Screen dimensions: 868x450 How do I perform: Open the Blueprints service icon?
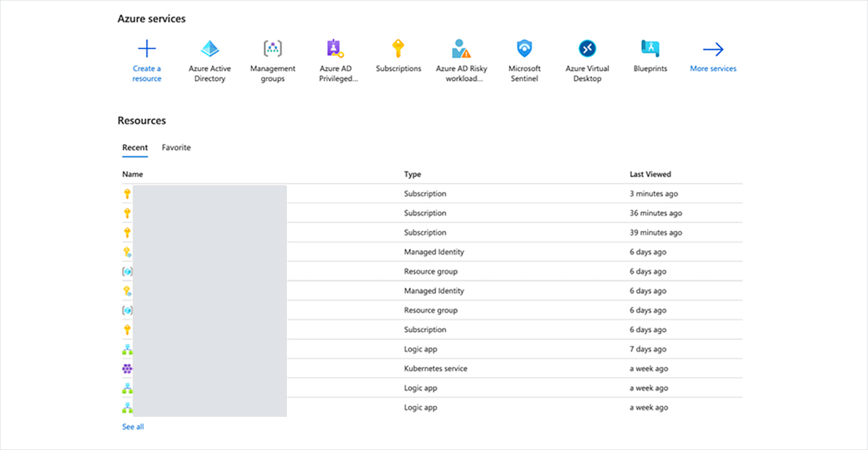pos(650,48)
